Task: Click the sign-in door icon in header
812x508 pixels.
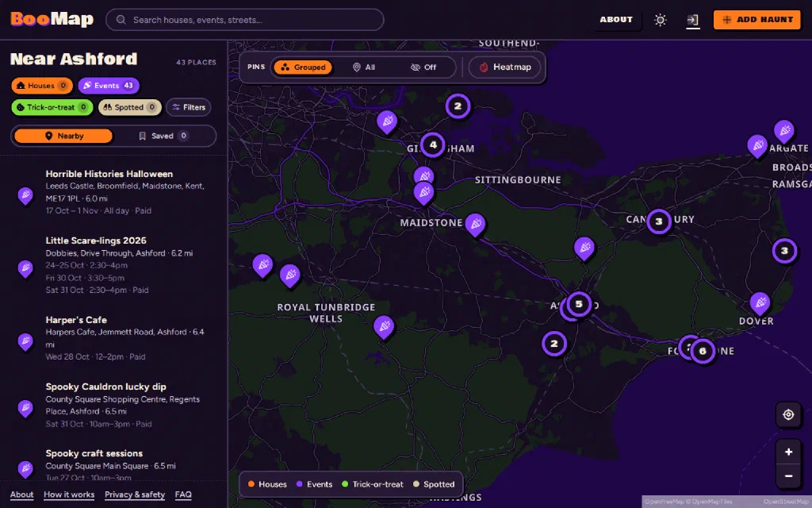Action: [x=693, y=20]
